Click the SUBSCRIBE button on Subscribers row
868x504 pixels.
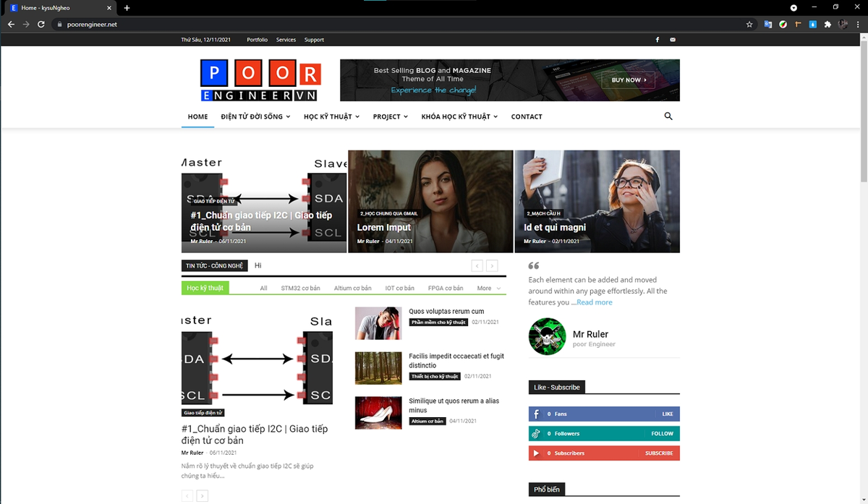659,453
